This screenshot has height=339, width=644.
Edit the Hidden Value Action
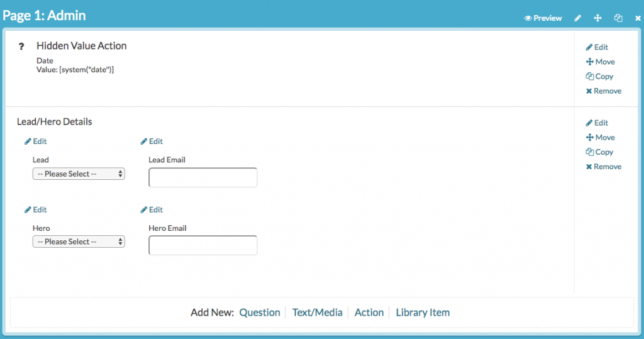click(597, 47)
